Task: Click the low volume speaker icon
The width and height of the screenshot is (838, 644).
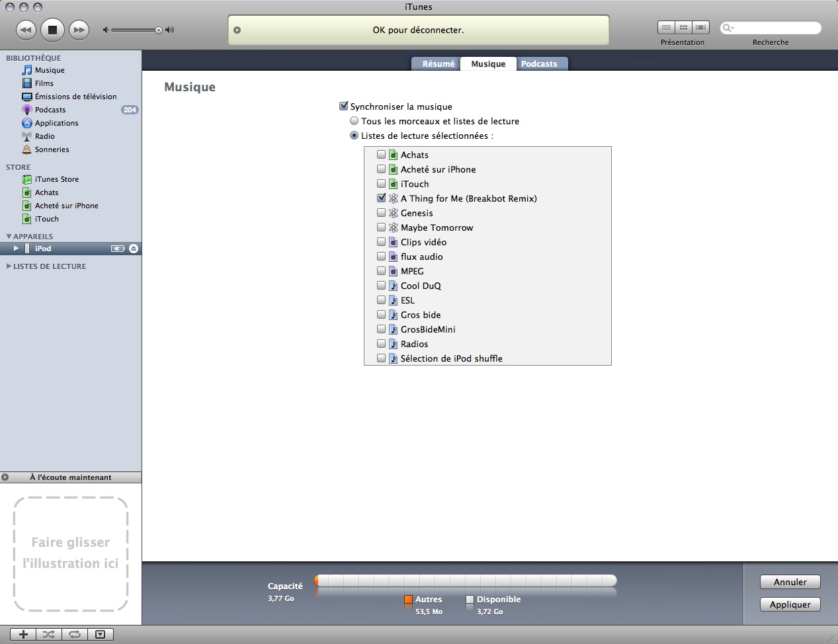Action: [106, 30]
